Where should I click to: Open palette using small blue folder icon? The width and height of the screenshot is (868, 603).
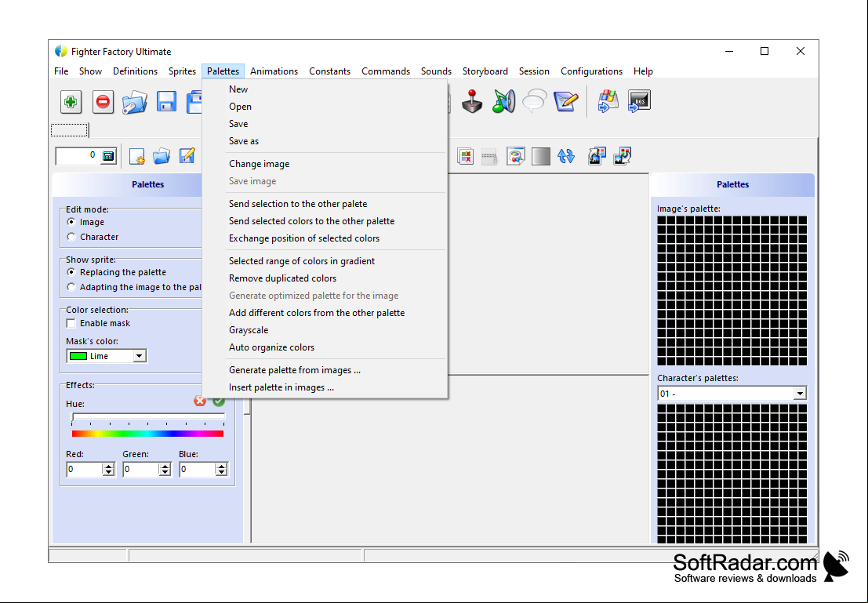point(161,157)
